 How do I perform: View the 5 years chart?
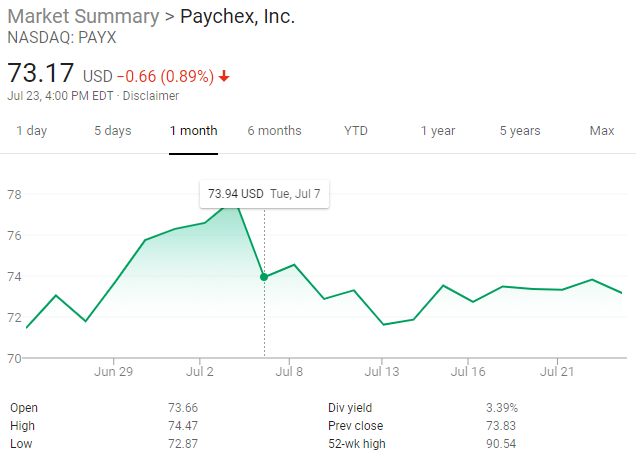[x=520, y=131]
